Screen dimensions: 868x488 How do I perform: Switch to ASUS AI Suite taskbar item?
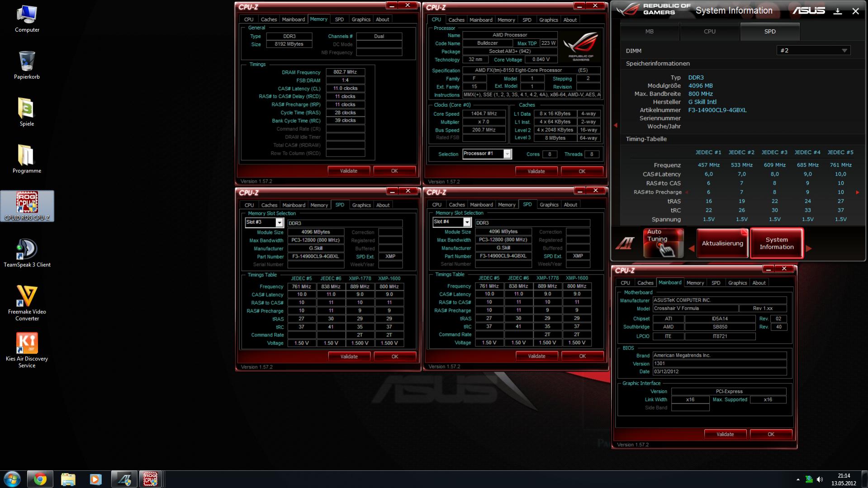point(124,479)
